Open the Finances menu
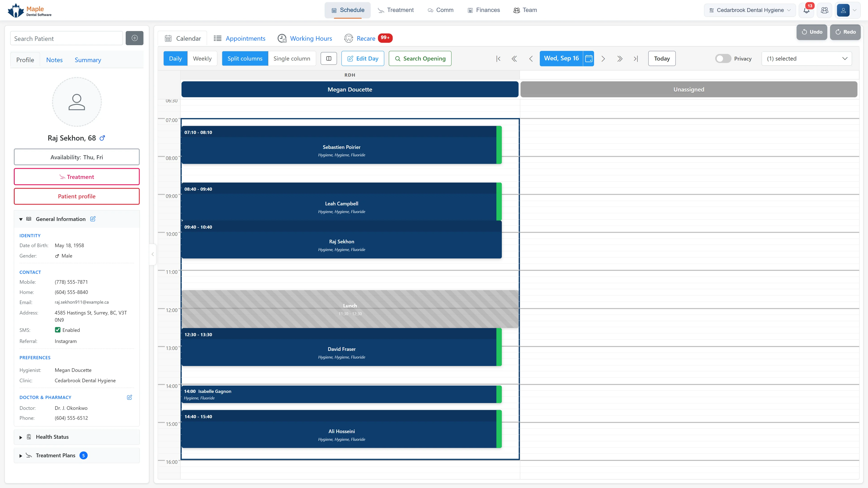Screen dimensions: 868x488 click(x=484, y=10)
